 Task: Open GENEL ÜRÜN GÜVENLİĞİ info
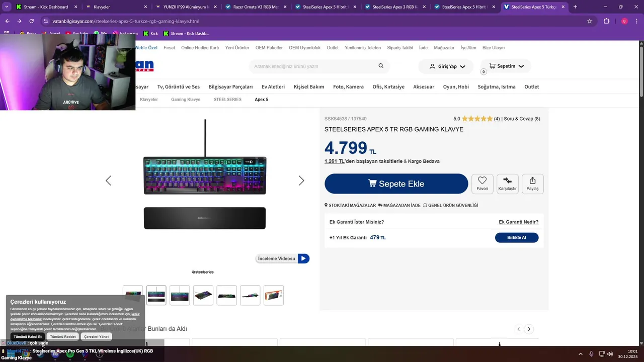click(x=450, y=205)
